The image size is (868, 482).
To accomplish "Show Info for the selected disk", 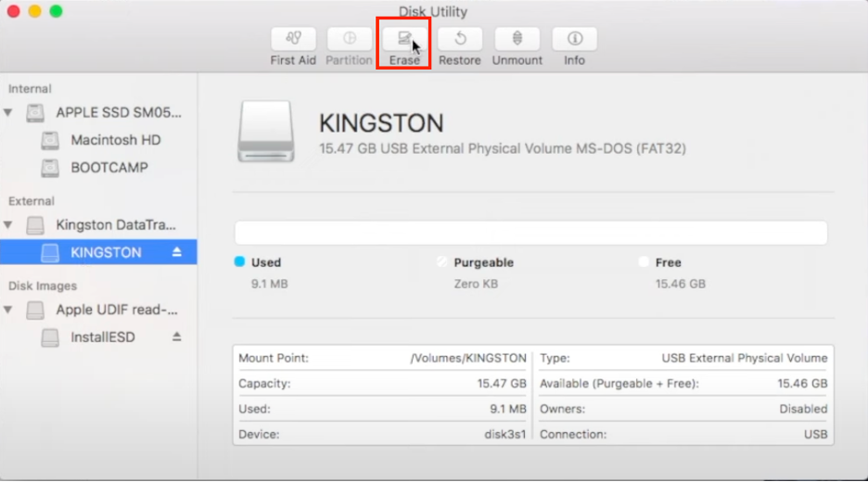I will 575,39.
